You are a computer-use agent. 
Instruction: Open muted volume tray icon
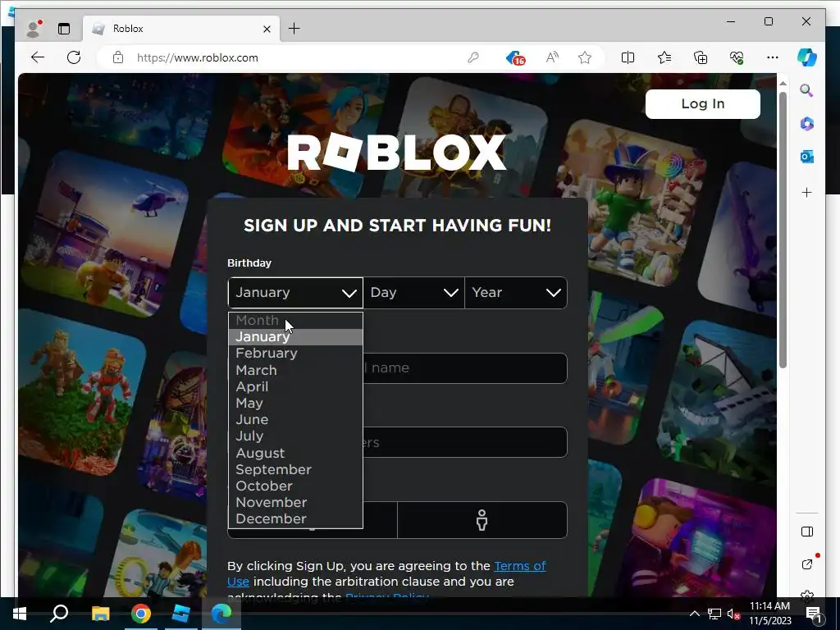734,614
